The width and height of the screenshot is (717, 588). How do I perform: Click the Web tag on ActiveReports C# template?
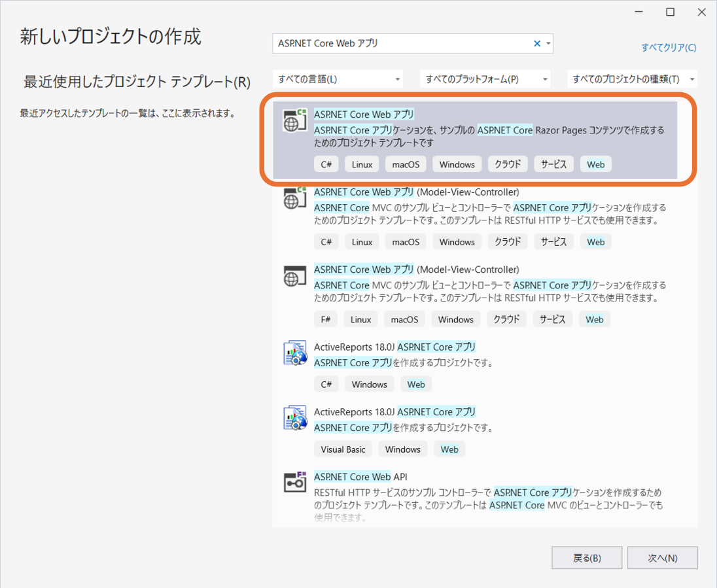click(x=416, y=385)
